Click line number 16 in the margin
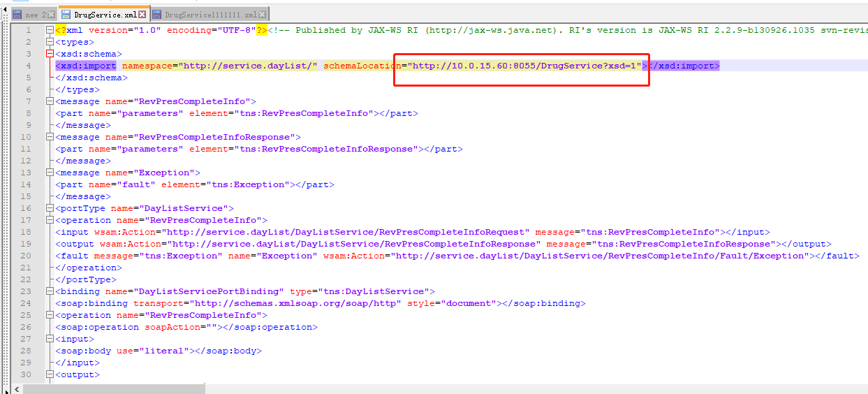Image resolution: width=868 pixels, height=394 pixels. click(26, 208)
